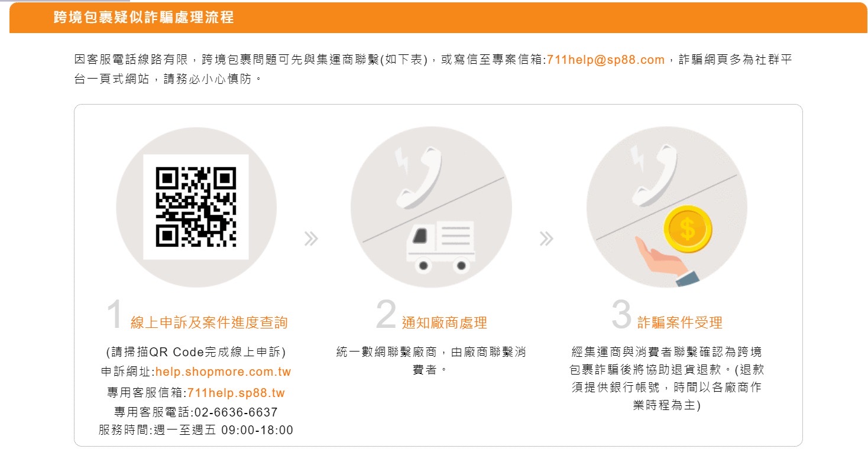Viewport: 868px width, 449px height.
Task: Open the help.shopmore.com.tw complaint link
Action: (224, 372)
